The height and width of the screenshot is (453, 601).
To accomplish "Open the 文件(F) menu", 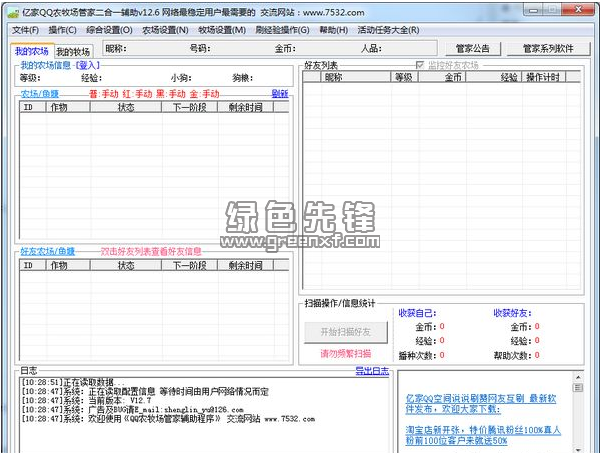I will click(x=25, y=30).
